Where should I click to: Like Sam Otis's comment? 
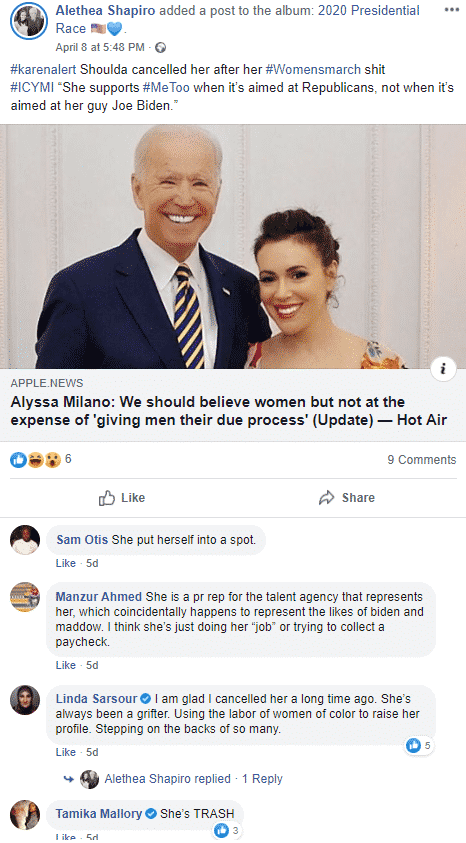point(66,563)
